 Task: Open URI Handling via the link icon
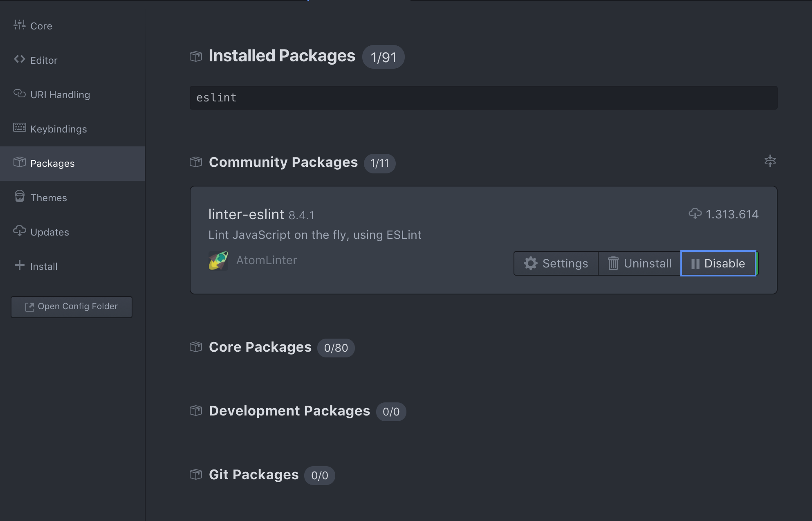click(x=19, y=94)
